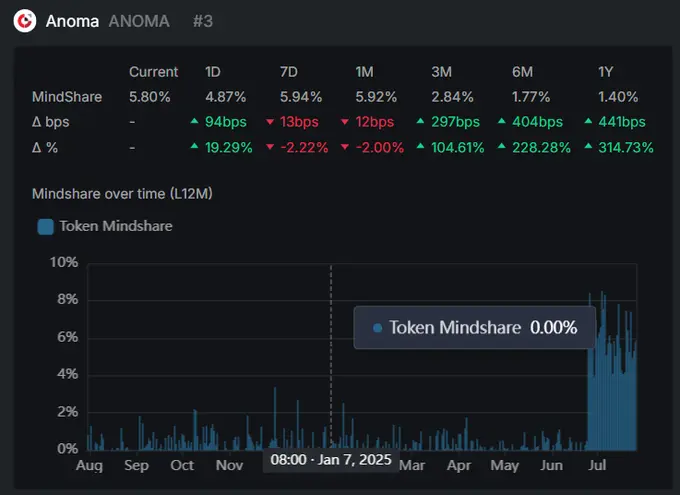Click the red down arrow beside -2.00%

pyautogui.click(x=345, y=148)
